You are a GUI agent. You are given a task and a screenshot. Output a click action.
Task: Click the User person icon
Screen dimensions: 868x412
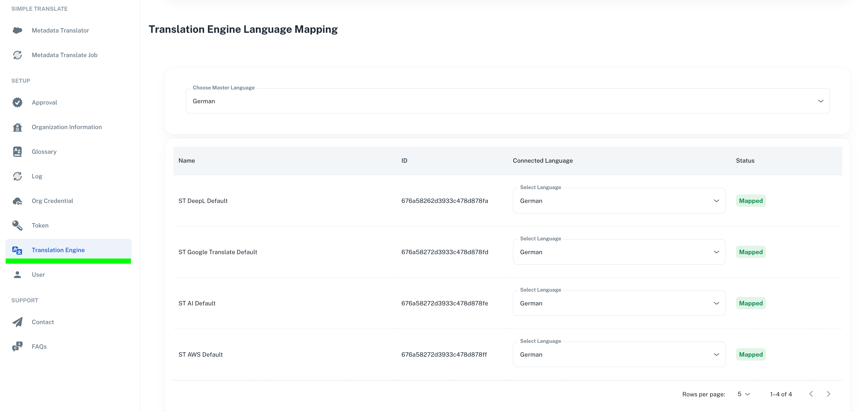point(17,274)
